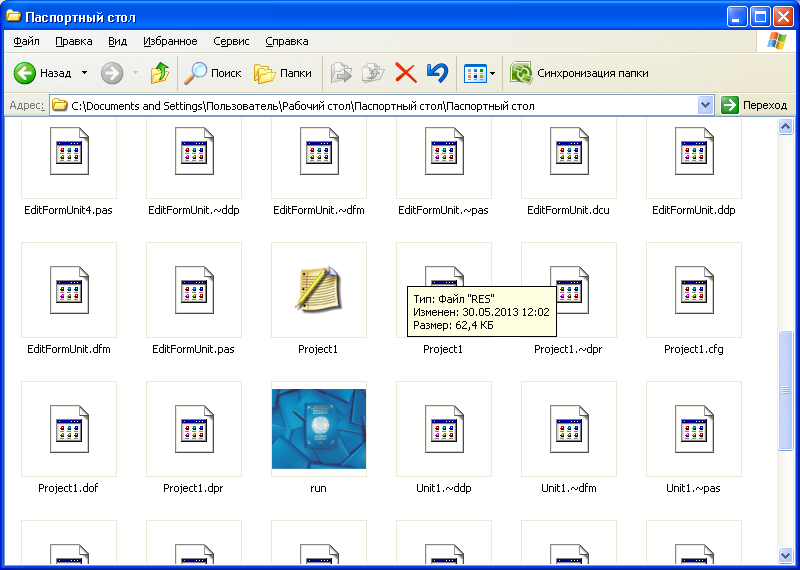The height and width of the screenshot is (570, 800).
Task: Click the red X Delete toolbar icon
Action: 405,73
